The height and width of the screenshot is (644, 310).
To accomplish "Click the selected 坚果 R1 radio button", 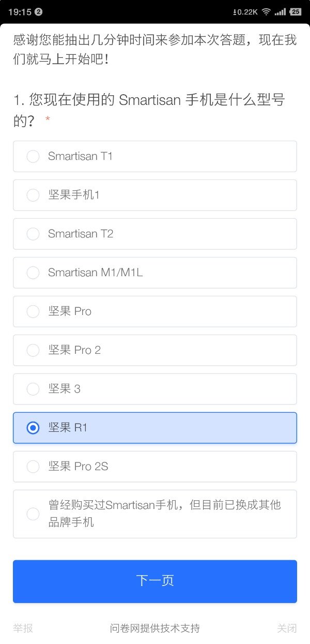I will (33, 428).
